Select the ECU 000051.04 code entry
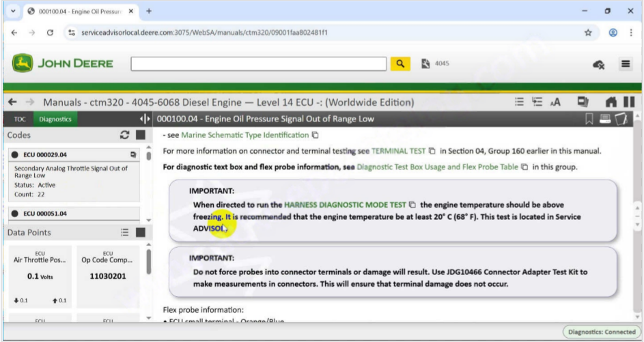 pyautogui.click(x=74, y=214)
